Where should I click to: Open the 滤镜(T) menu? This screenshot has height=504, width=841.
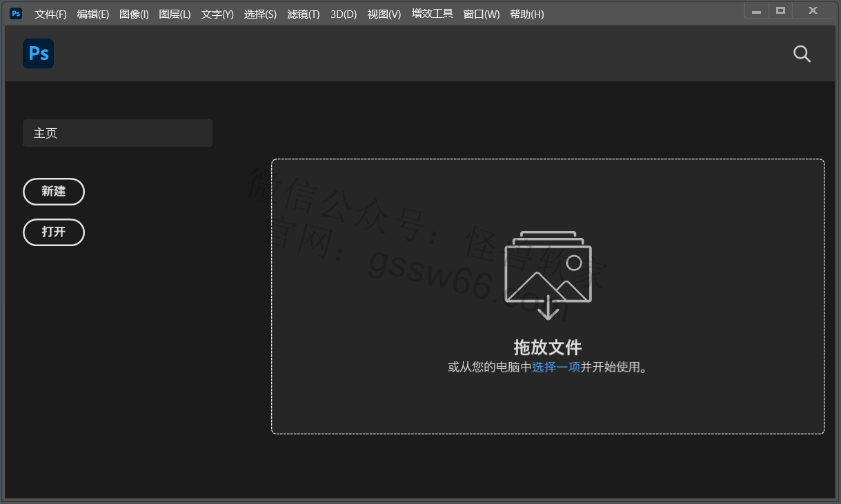click(304, 14)
